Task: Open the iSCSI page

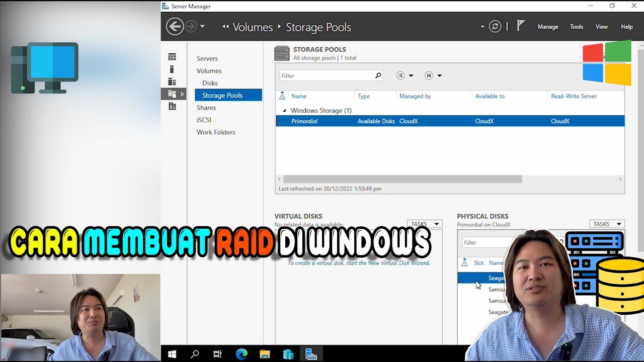Action: 205,120
